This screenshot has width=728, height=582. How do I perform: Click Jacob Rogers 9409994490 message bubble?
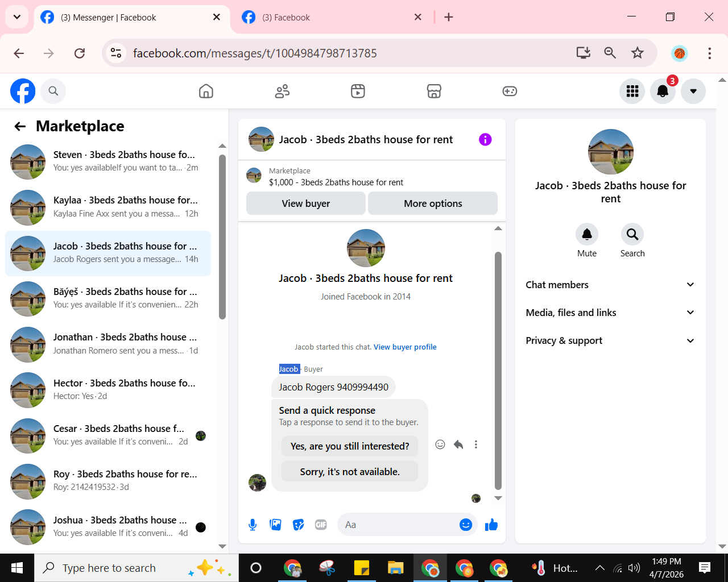pos(333,387)
